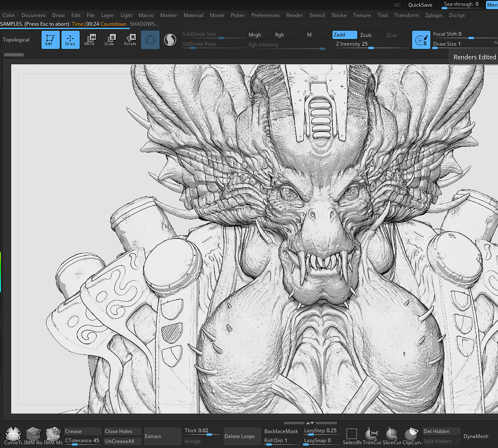The height and width of the screenshot is (448, 498).
Task: Open the Layer menu
Action: pos(107,15)
